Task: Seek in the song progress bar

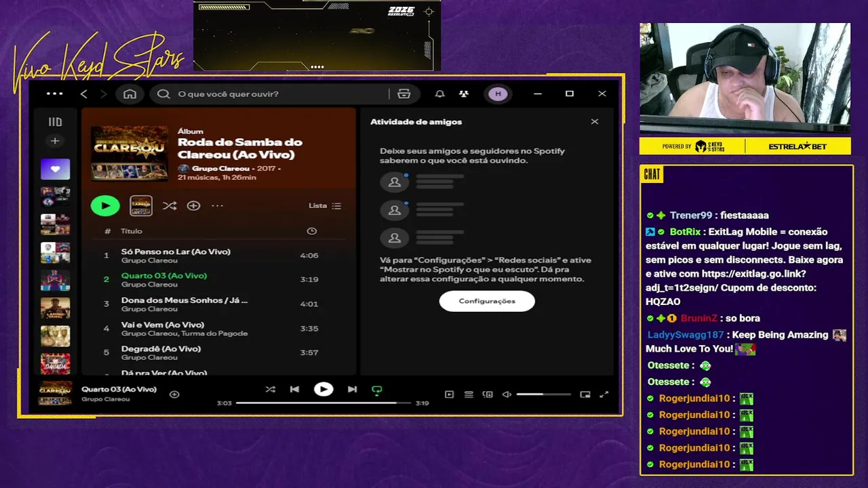Action: click(x=323, y=403)
